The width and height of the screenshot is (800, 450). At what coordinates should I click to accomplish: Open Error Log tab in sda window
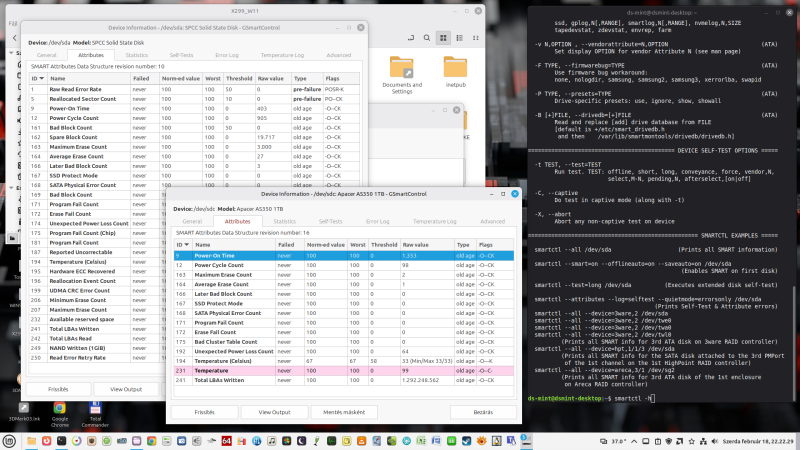click(227, 55)
